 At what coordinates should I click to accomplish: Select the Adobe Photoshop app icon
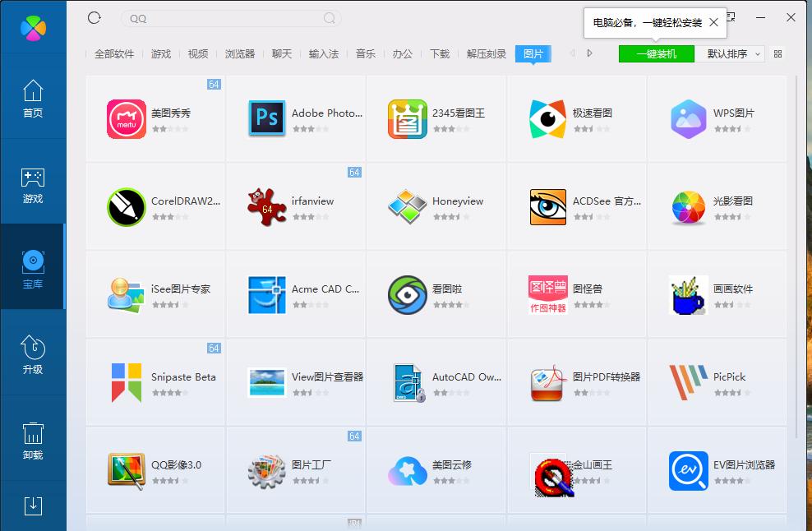point(266,118)
